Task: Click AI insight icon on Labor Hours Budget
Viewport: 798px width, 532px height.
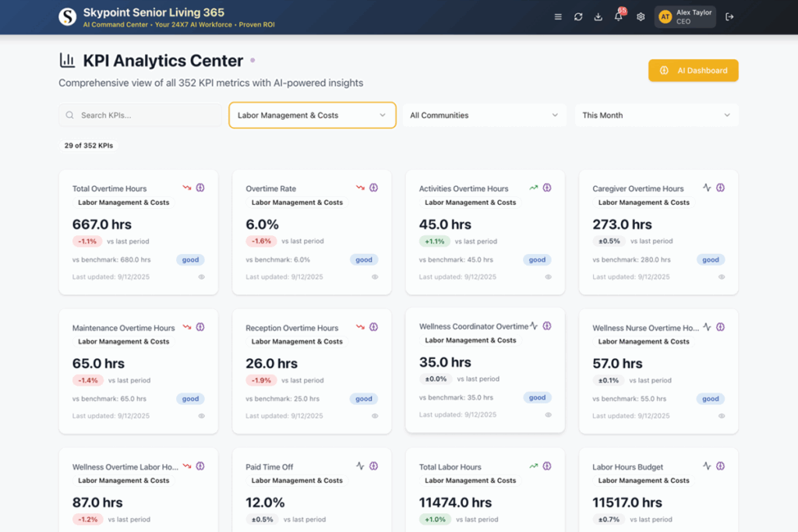Action: (721, 466)
